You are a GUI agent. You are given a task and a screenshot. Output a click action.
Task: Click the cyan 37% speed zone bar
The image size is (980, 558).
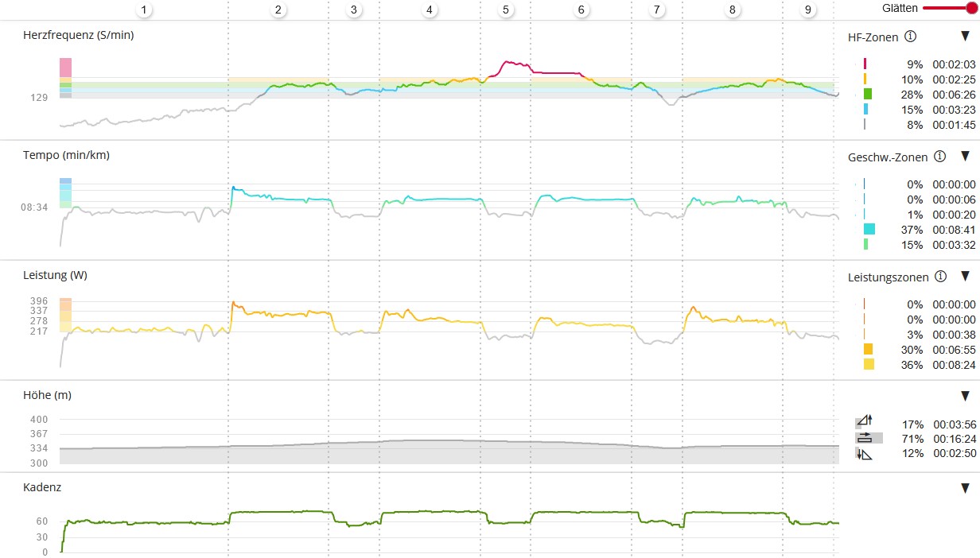tap(869, 229)
